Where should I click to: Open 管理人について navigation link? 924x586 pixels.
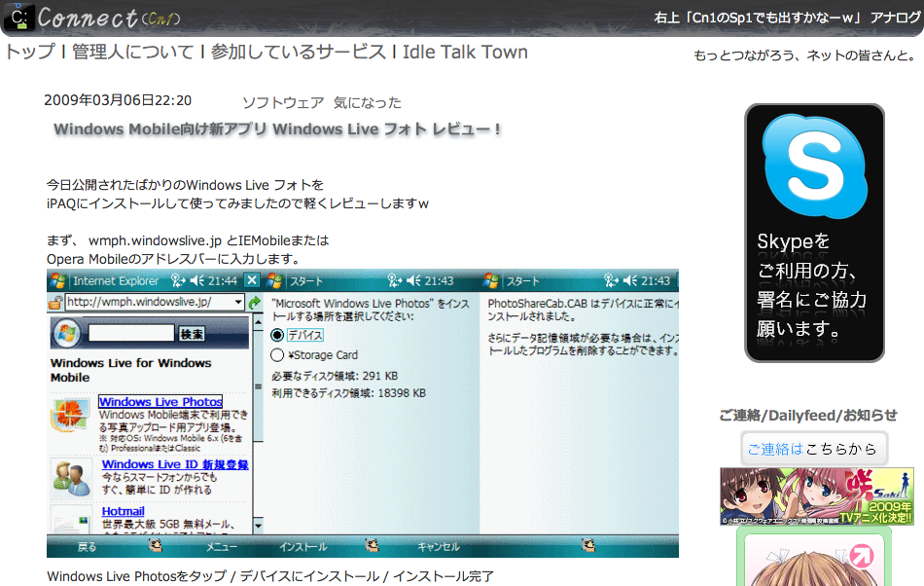[132, 53]
